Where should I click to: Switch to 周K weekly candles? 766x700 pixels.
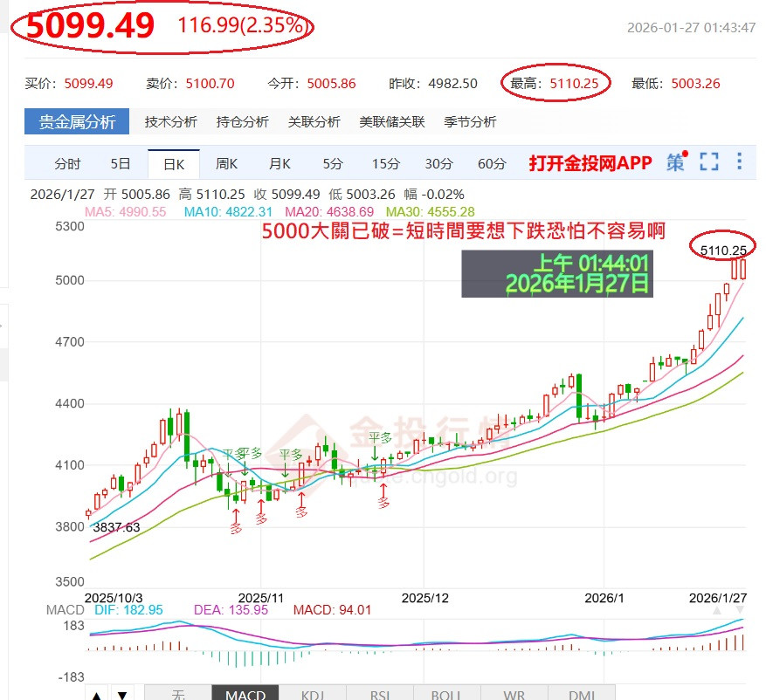tap(226, 162)
